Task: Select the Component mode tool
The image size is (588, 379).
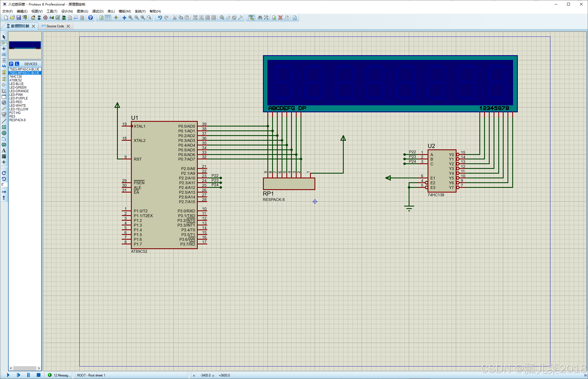Action: pos(4,43)
